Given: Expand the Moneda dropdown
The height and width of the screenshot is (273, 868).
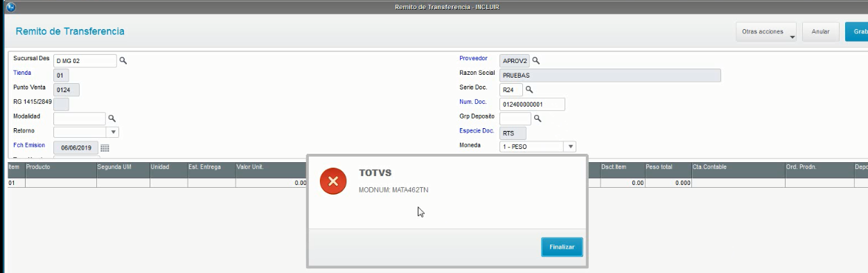Looking at the screenshot, I should 570,147.
